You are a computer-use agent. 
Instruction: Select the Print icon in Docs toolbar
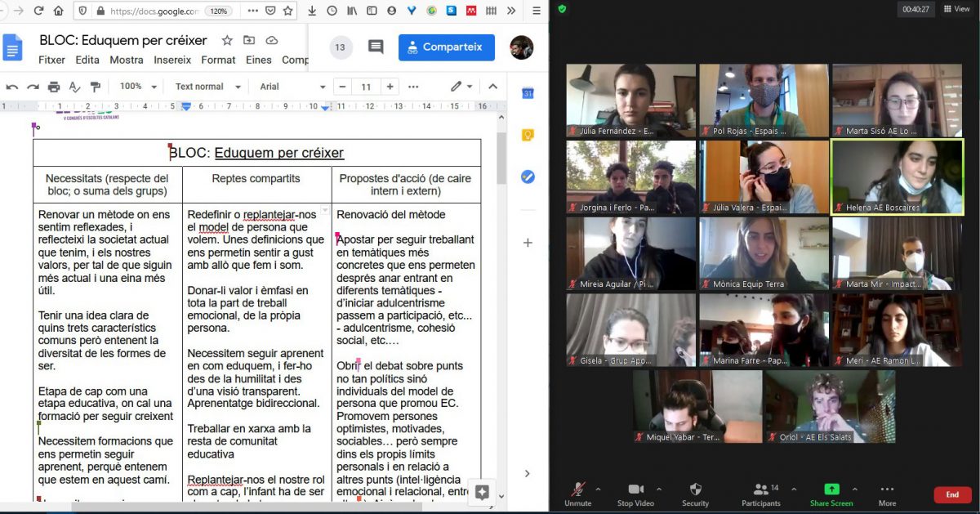(x=52, y=86)
